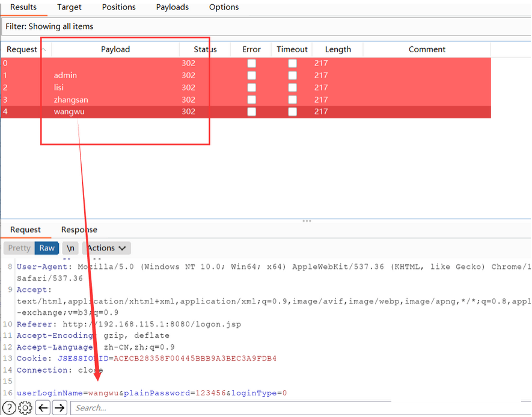Click the Request column sort arrow
This screenshot has height=417, width=532.
coord(44,49)
